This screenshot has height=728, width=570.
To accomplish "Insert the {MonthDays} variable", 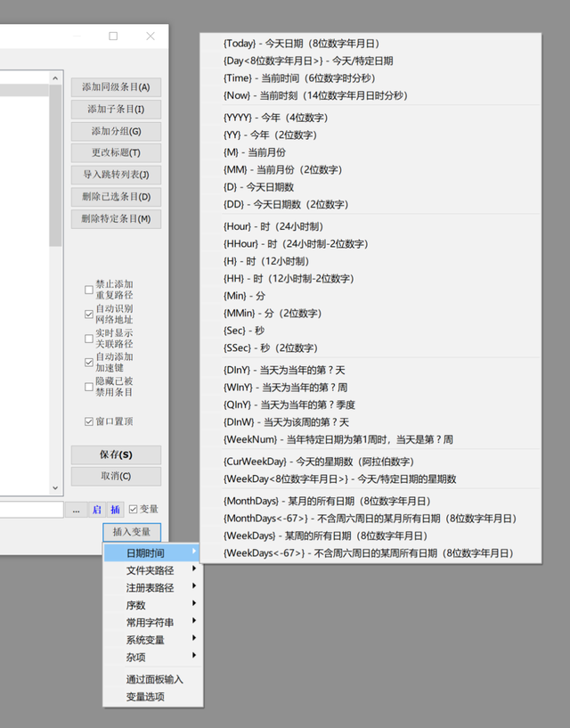I will 370,502.
